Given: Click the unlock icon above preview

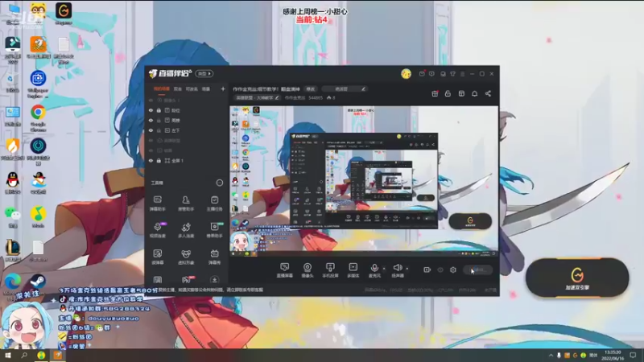Looking at the screenshot, I should tap(448, 93).
